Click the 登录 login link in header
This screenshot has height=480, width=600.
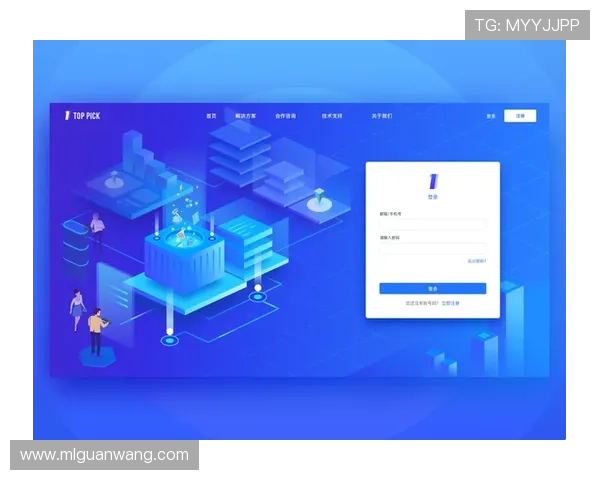click(491, 116)
